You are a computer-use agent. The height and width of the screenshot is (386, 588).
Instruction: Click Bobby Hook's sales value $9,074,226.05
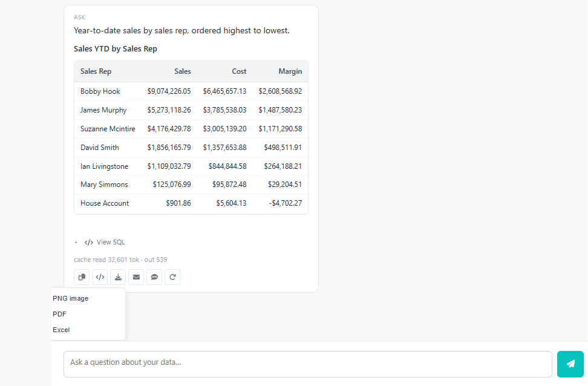pyautogui.click(x=169, y=91)
